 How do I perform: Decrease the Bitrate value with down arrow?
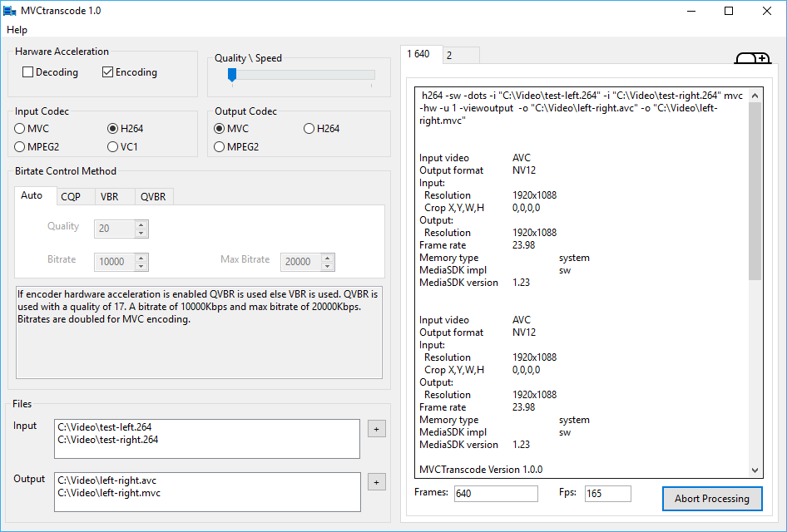(x=141, y=266)
